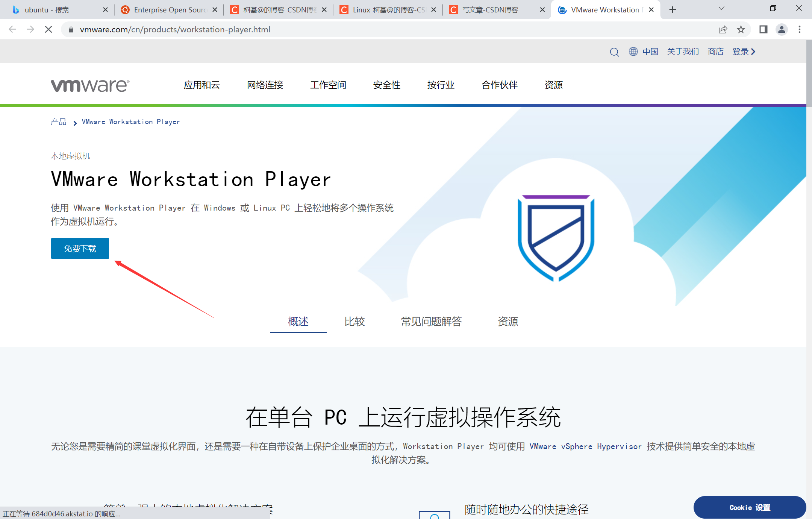This screenshot has width=812, height=519.
Task: Open the Chrome profile avatar
Action: (782, 29)
